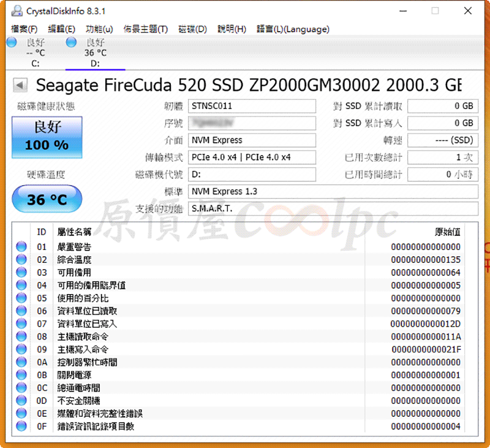This screenshot has height=448, width=490.
Task: Click raw value 000000000011A
Action: point(426,336)
